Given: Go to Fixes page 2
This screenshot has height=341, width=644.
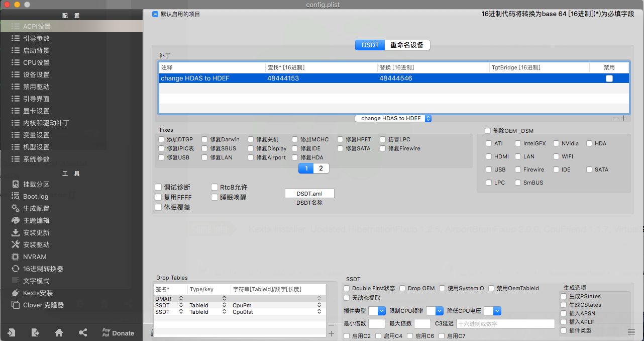Looking at the screenshot, I should click(321, 168).
